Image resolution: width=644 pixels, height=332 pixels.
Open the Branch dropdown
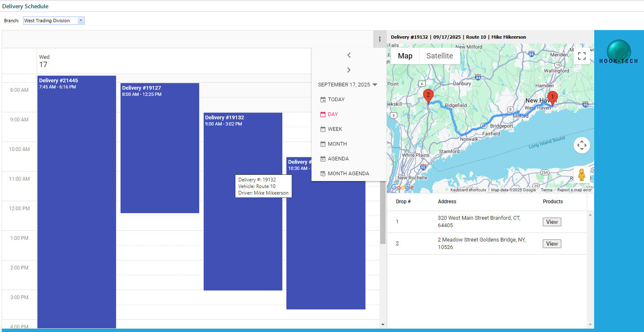81,21
